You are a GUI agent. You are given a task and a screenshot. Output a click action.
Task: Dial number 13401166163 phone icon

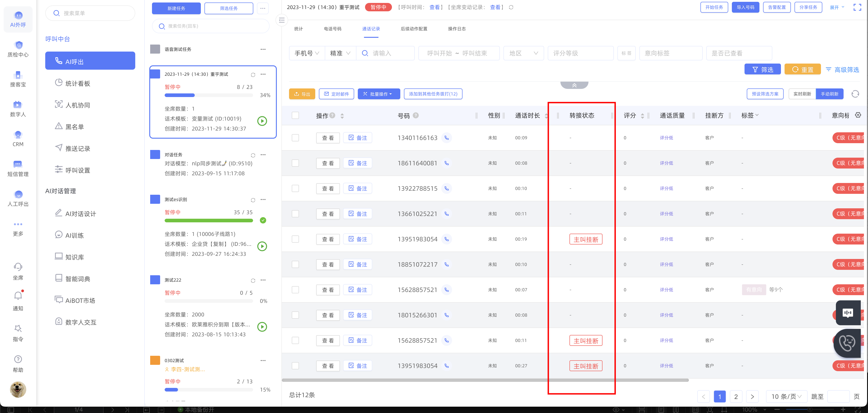point(446,138)
